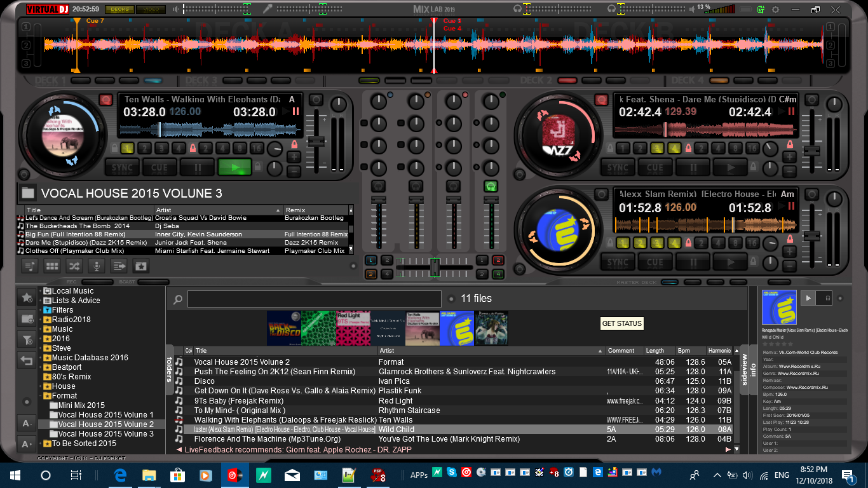This screenshot has width=868, height=488.
Task: Assign deck 2 with the red crossfader button
Action: [x=498, y=260]
